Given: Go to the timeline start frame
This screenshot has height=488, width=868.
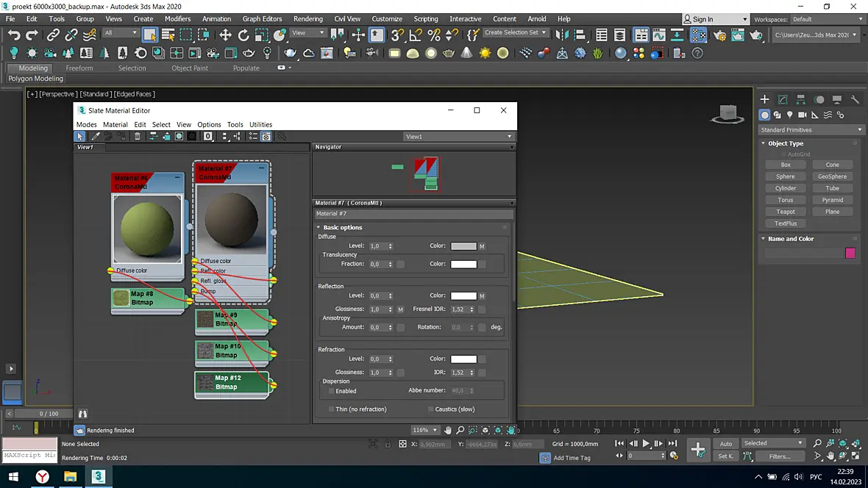Looking at the screenshot, I should click(619, 443).
